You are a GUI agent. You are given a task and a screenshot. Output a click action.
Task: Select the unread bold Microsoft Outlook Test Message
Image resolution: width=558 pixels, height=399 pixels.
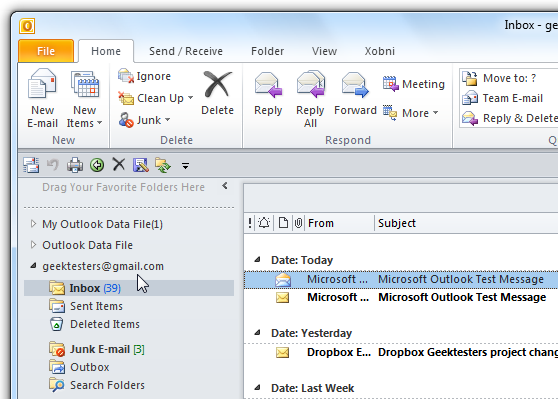pyautogui.click(x=401, y=298)
